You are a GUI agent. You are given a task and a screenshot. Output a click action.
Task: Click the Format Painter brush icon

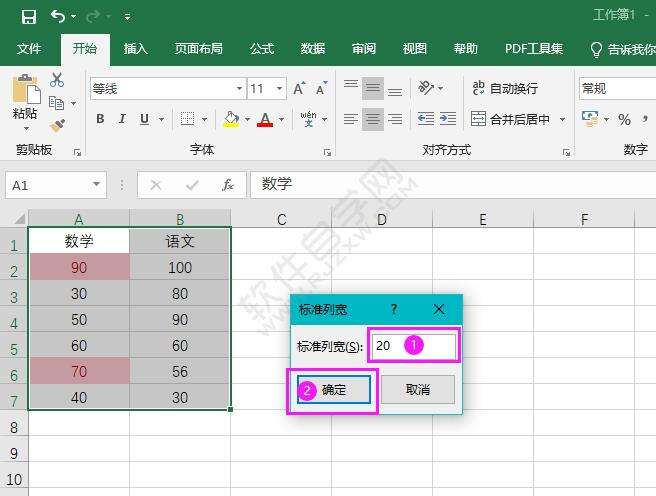tap(57, 126)
